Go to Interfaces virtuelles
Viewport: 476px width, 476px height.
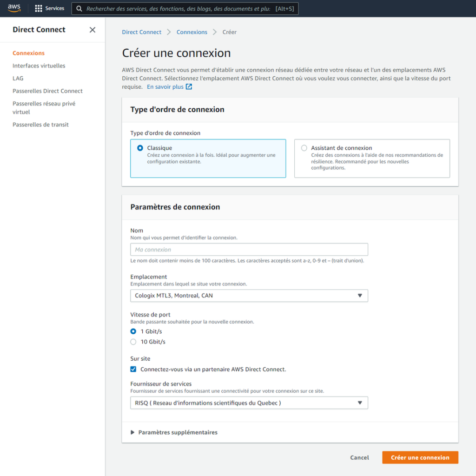pyautogui.click(x=39, y=66)
